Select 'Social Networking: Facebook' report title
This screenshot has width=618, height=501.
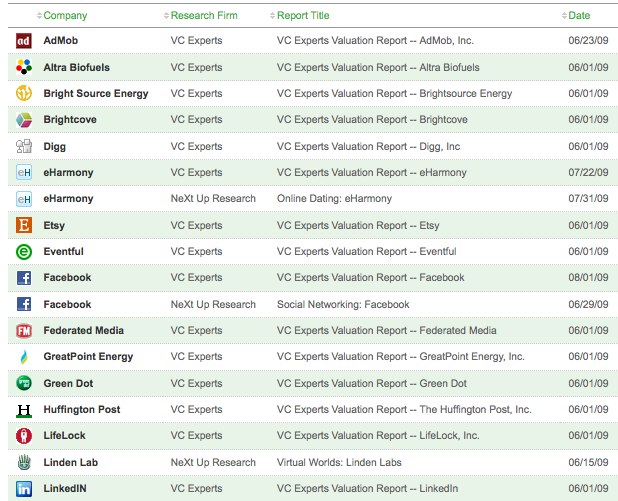pos(343,304)
